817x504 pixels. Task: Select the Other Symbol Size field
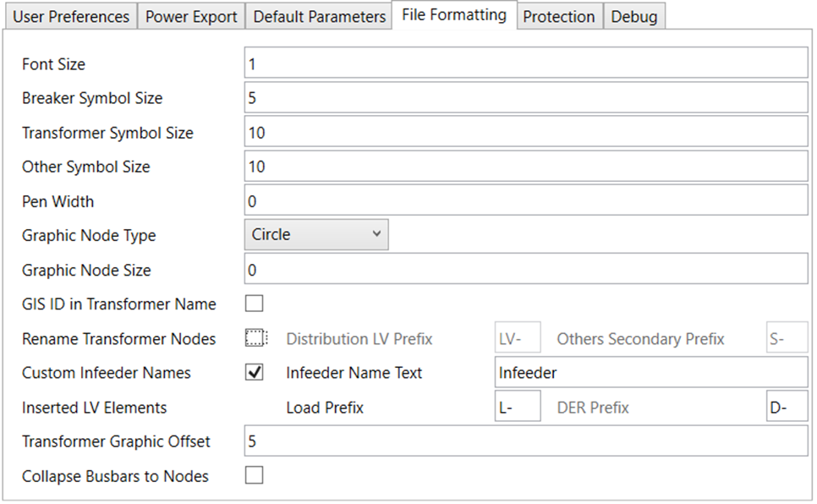click(525, 167)
